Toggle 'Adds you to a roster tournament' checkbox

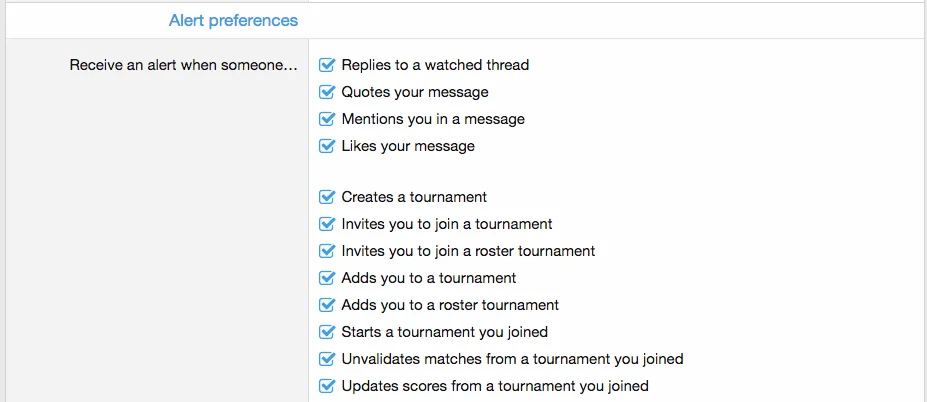[x=326, y=305]
